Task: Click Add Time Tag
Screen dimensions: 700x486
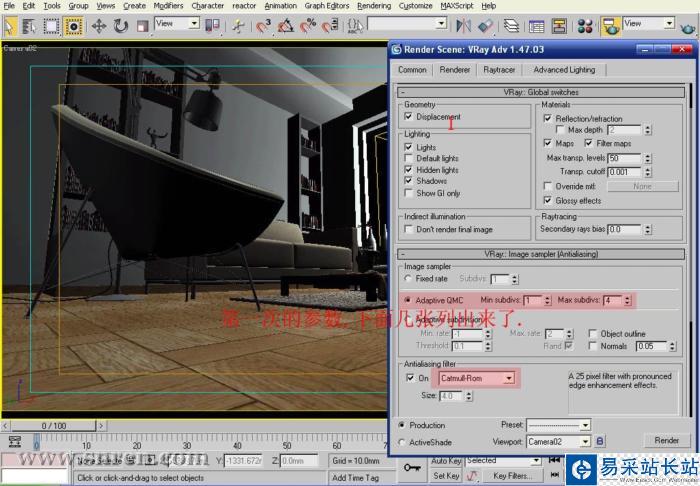Action: click(x=355, y=478)
